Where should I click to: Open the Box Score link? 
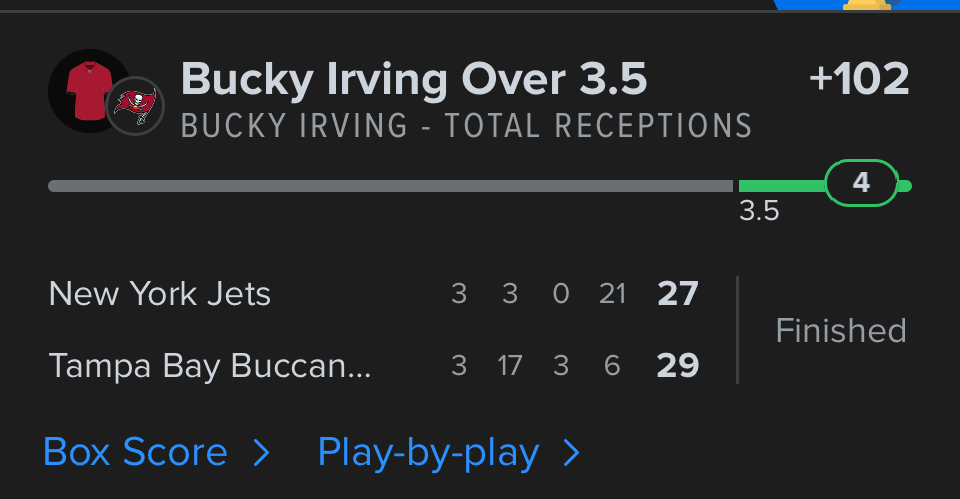pyautogui.click(x=135, y=453)
